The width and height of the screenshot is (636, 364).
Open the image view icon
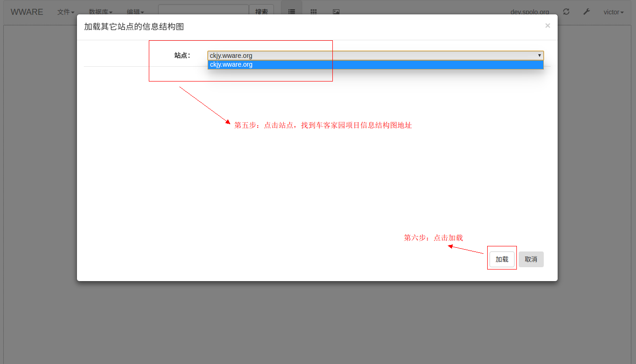[x=336, y=12]
